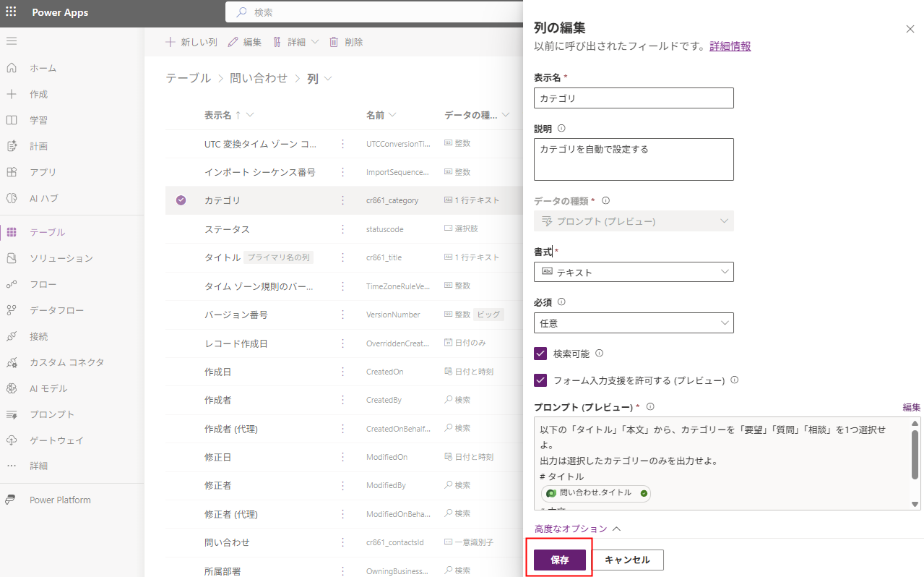Open the 必須 任意 dropdown
Viewport: 924px width, 577px height.
coord(634,323)
